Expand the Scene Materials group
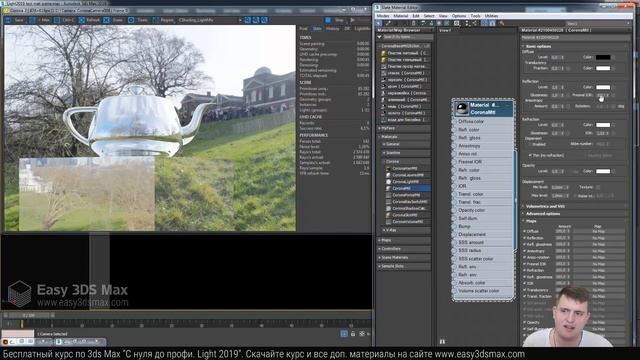This screenshot has height=360, width=640. click(x=404, y=258)
